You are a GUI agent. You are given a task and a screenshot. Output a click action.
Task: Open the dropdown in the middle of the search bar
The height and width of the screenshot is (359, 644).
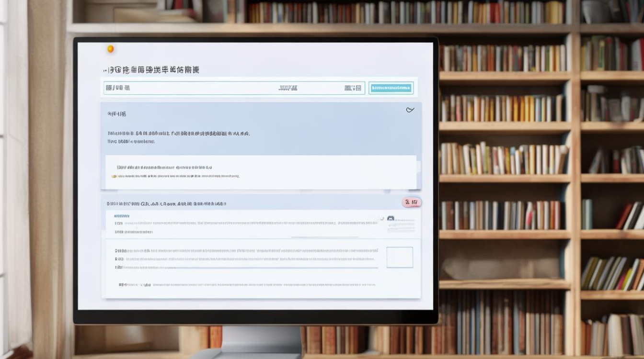coord(287,88)
